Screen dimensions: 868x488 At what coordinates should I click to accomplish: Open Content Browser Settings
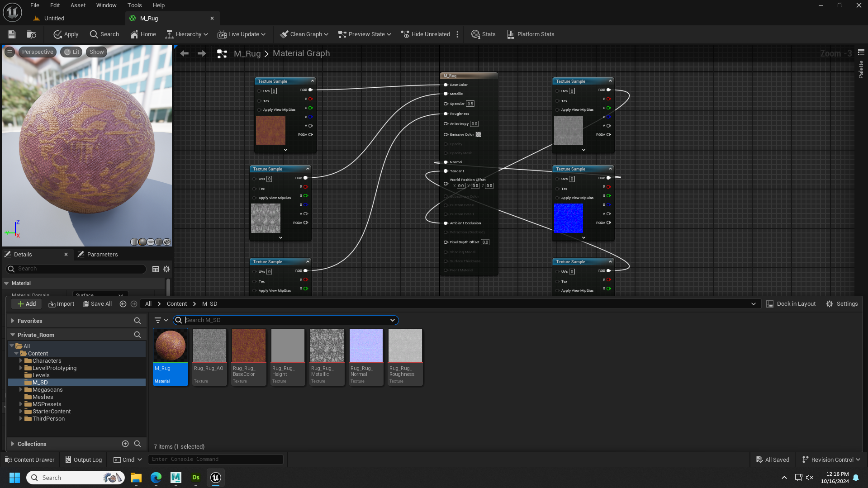842,304
